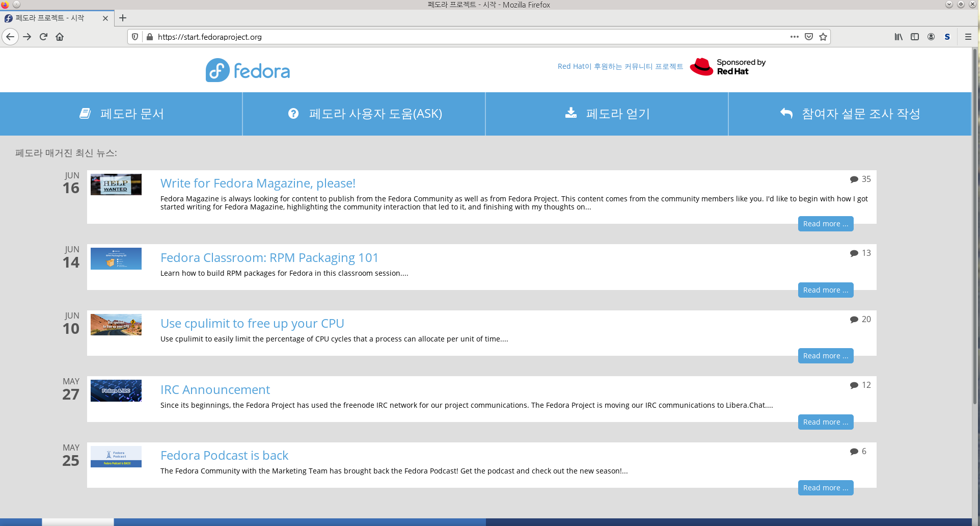
Task: Go back to the previous page
Action: 10,37
